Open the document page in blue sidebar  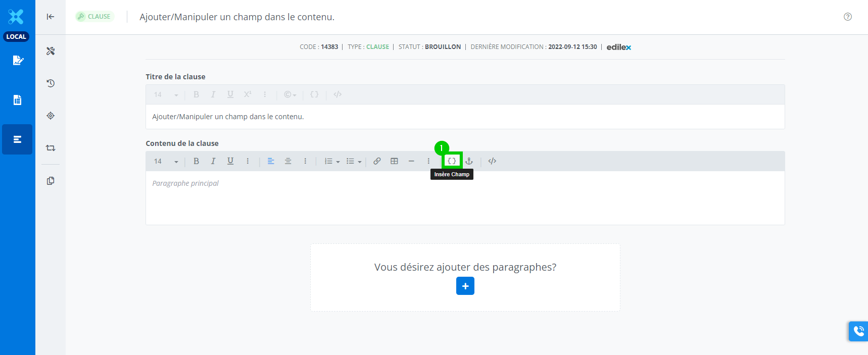pyautogui.click(x=17, y=100)
